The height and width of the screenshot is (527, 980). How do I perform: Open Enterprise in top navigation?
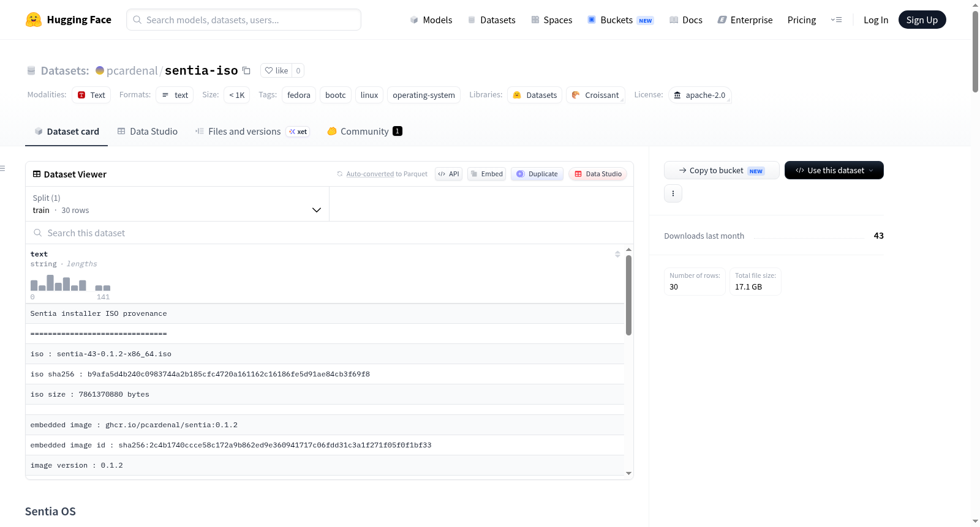pos(745,20)
